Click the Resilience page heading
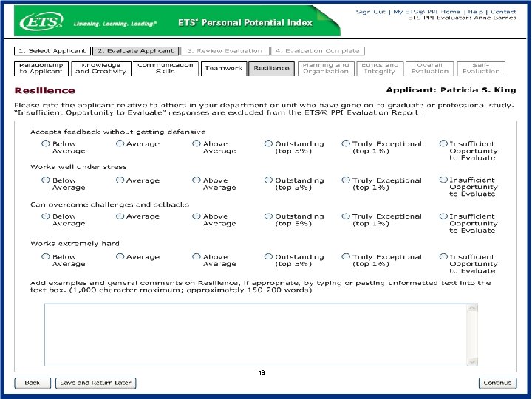 pos(45,90)
